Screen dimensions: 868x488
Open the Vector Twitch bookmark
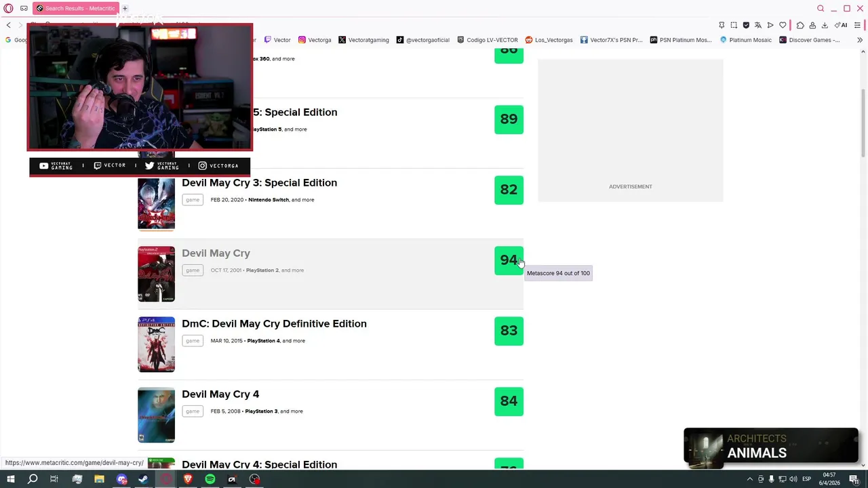[277, 40]
